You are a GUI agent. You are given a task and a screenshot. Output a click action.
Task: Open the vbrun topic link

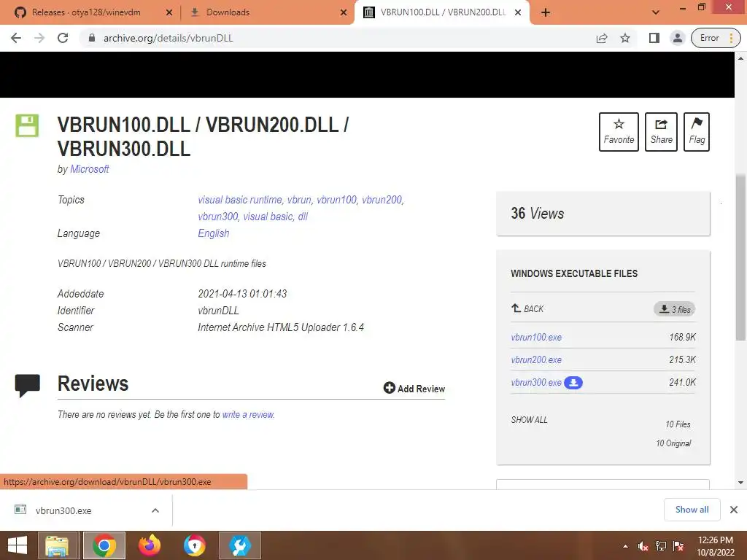300,200
